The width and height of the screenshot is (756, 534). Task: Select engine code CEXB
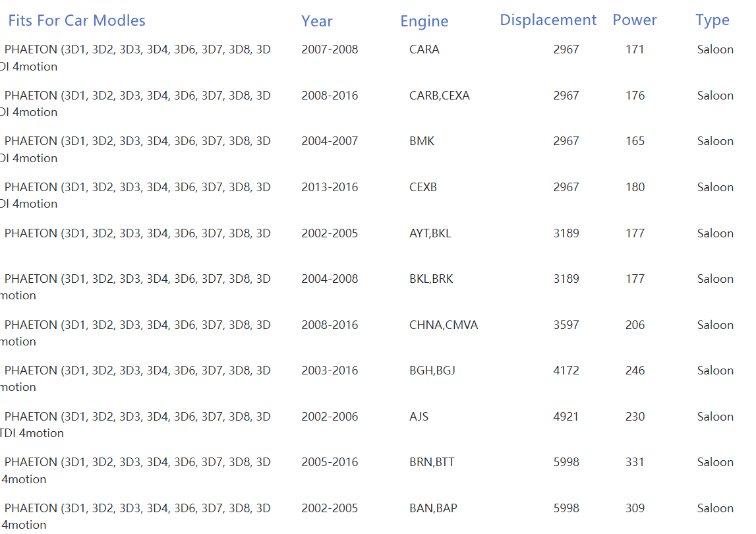423,187
